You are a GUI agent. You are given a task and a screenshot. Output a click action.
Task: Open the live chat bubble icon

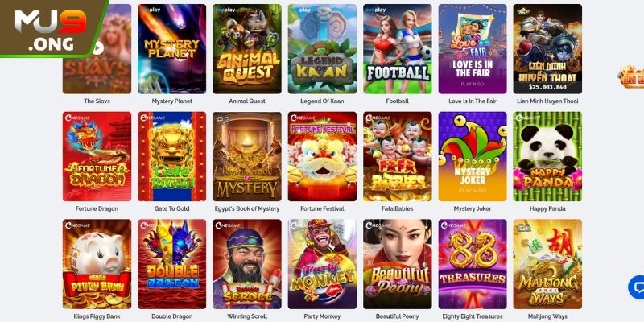(x=637, y=287)
